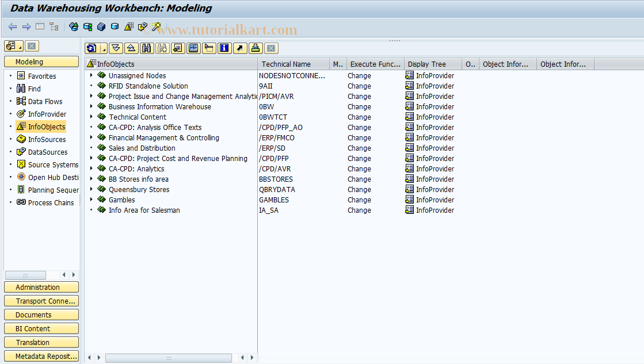Expand the Unassigned Nodes tree entry

point(92,75)
